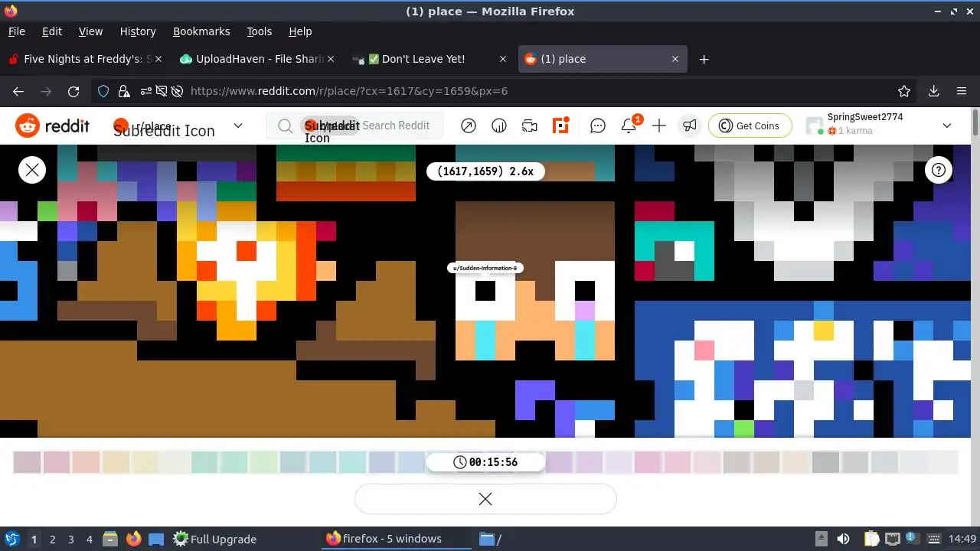Viewport: 980px width, 551px height.
Task: Open the Tools menu
Action: 260,31
